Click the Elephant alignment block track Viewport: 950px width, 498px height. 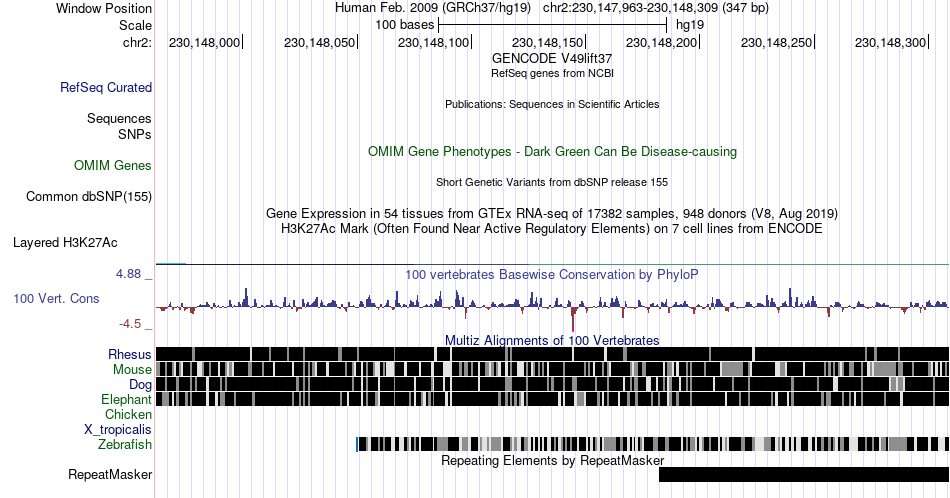tap(553, 399)
